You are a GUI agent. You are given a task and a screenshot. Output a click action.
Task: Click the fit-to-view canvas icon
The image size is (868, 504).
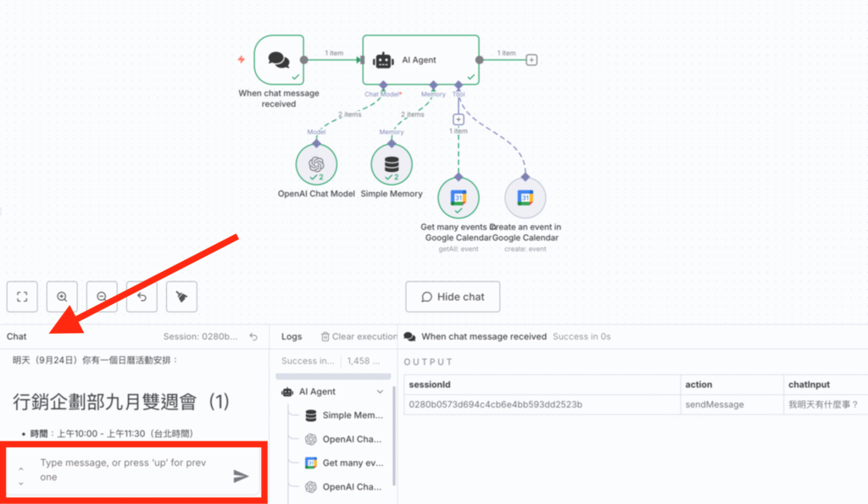point(22,296)
